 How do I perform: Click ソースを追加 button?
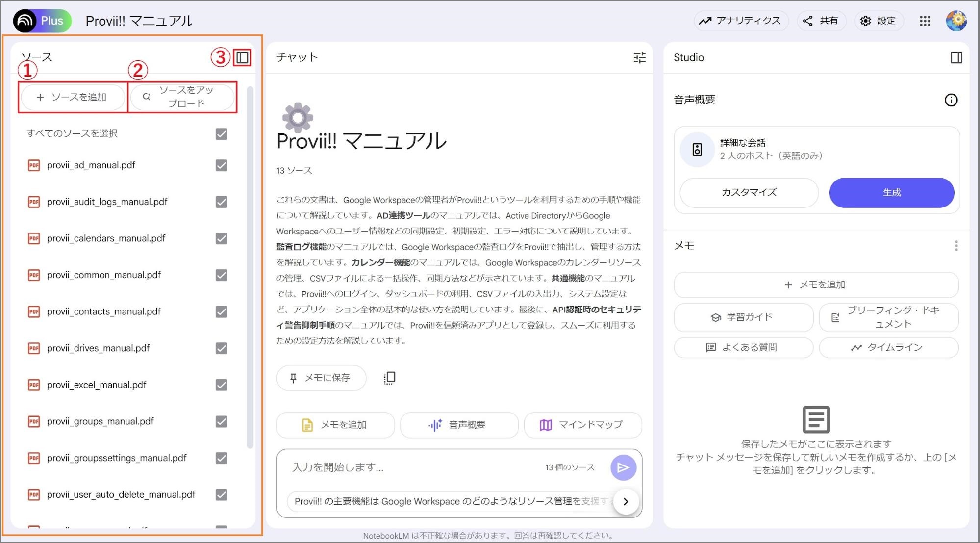(73, 97)
